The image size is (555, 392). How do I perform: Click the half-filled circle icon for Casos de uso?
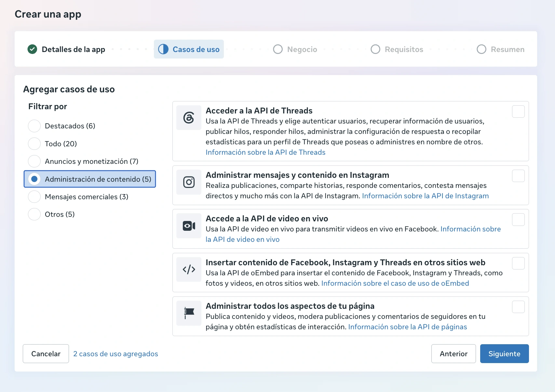tap(163, 49)
